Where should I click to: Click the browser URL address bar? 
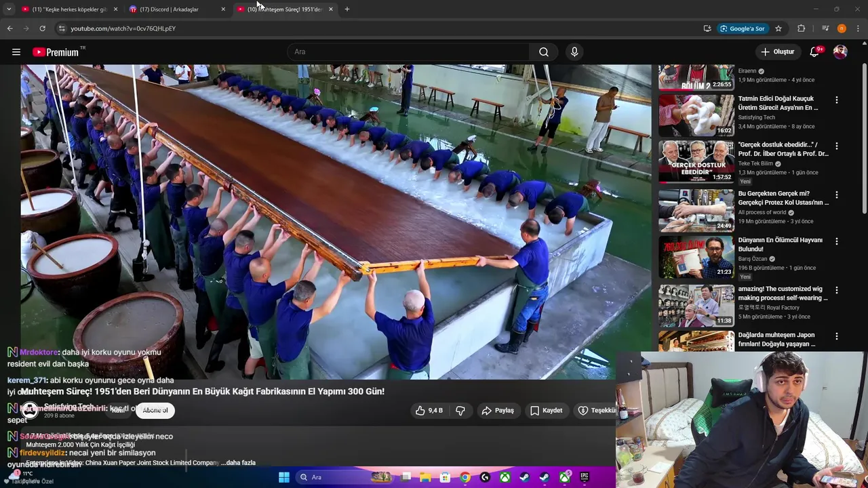pos(380,28)
